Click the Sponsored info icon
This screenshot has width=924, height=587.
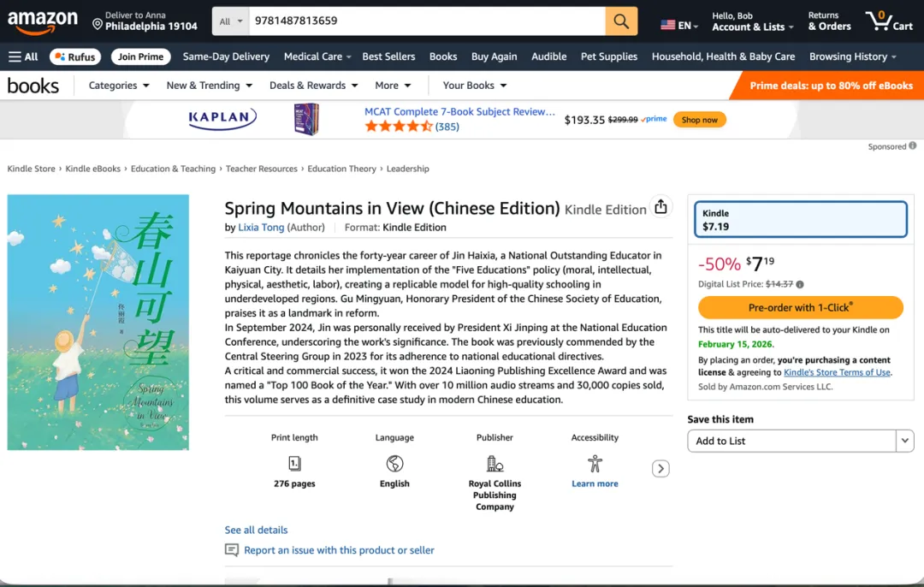tap(913, 146)
